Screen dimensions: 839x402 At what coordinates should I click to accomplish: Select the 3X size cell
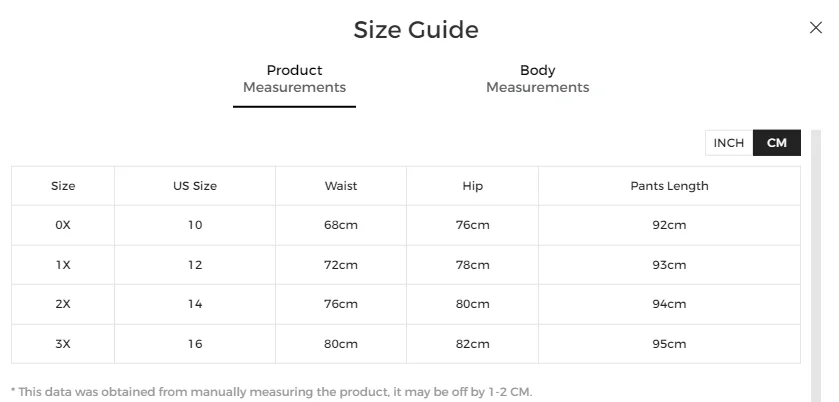63,344
